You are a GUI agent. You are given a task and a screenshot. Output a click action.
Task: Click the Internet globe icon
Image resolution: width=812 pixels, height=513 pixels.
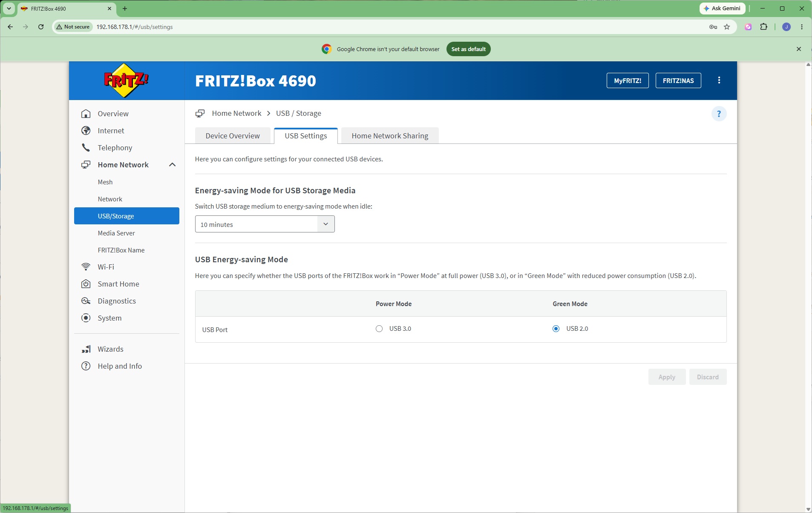pyautogui.click(x=86, y=131)
